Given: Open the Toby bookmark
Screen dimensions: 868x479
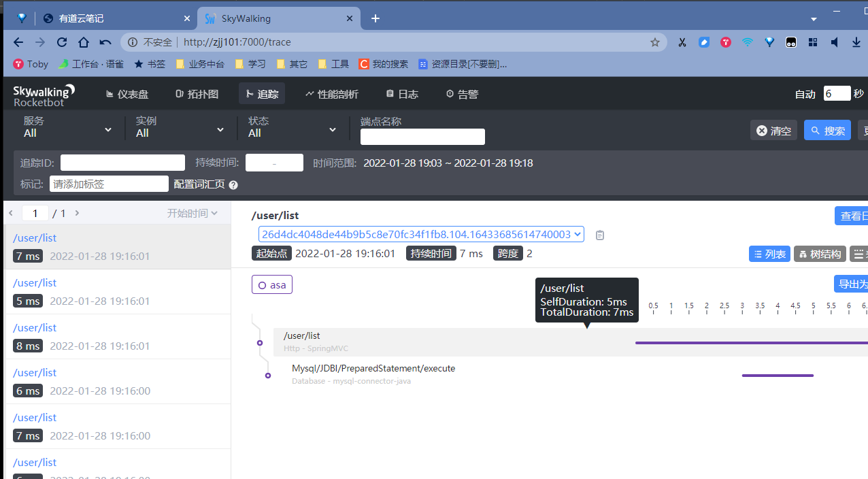Looking at the screenshot, I should coord(31,64).
